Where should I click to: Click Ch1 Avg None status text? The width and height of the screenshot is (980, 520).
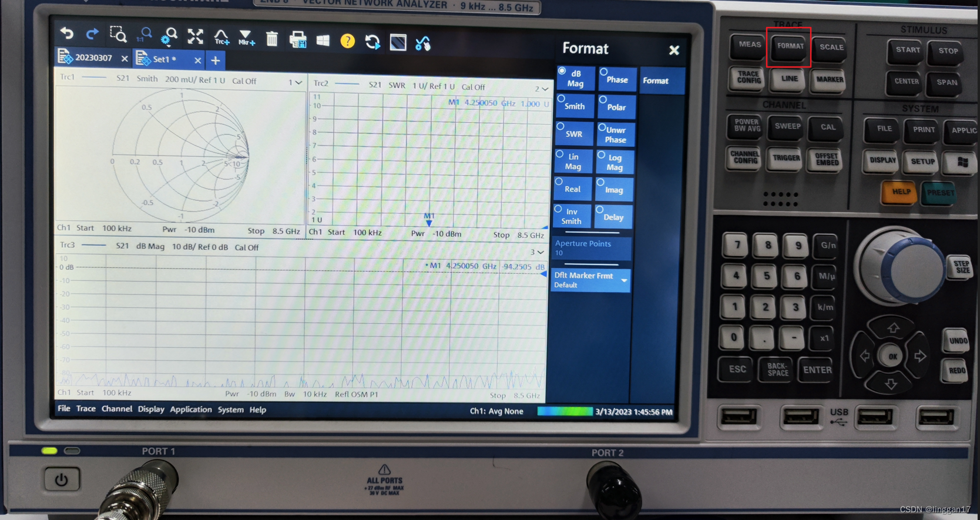pos(496,411)
